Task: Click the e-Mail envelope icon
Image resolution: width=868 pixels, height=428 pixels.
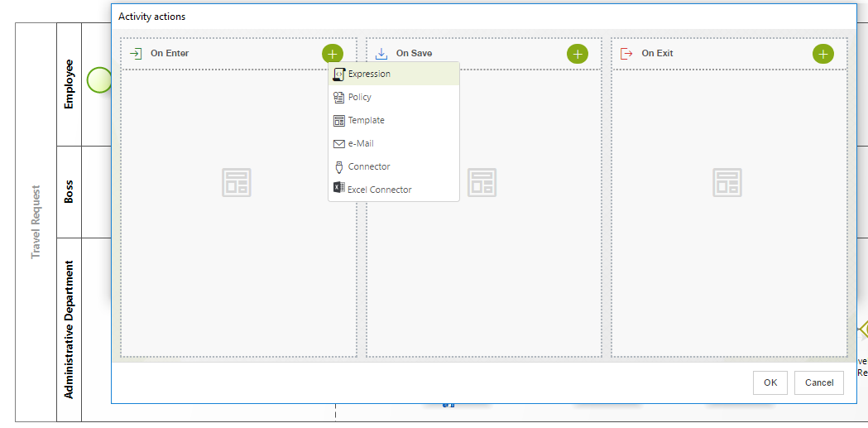Action: [x=338, y=143]
